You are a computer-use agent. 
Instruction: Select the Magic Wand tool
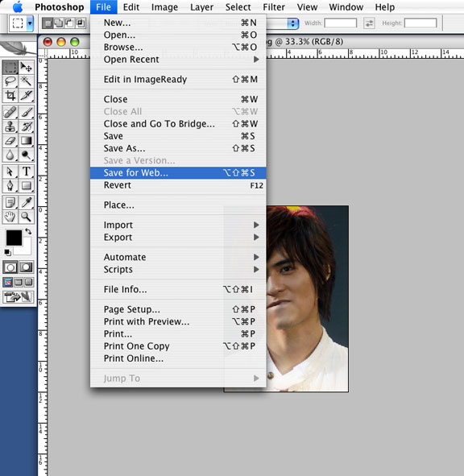[x=27, y=81]
